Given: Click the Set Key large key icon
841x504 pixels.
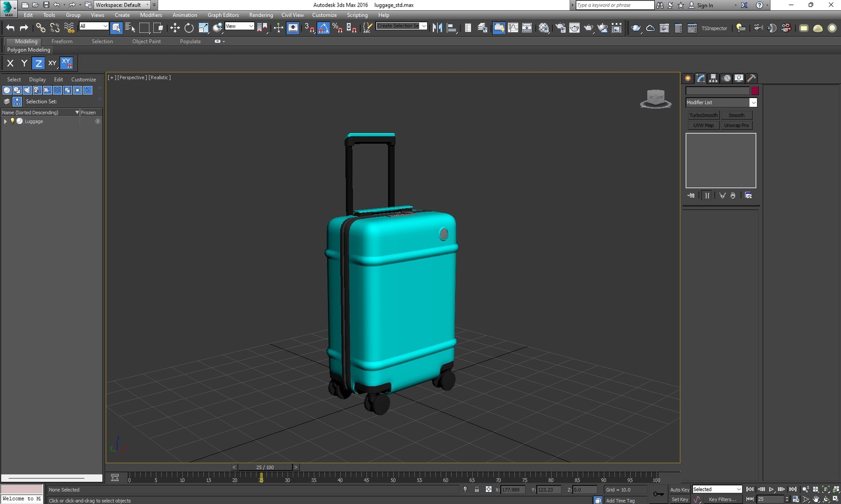Looking at the screenshot, I should coord(659,494).
